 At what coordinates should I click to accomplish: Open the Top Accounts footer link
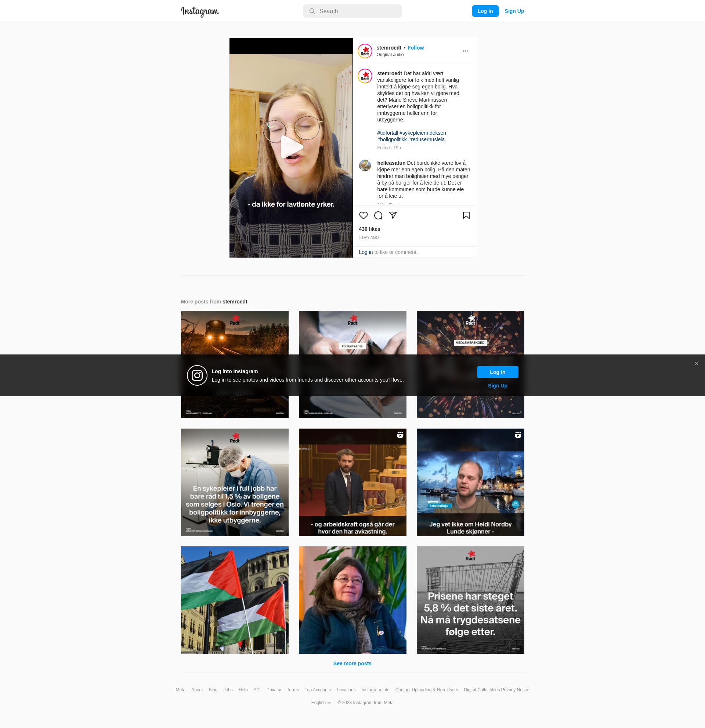click(318, 690)
